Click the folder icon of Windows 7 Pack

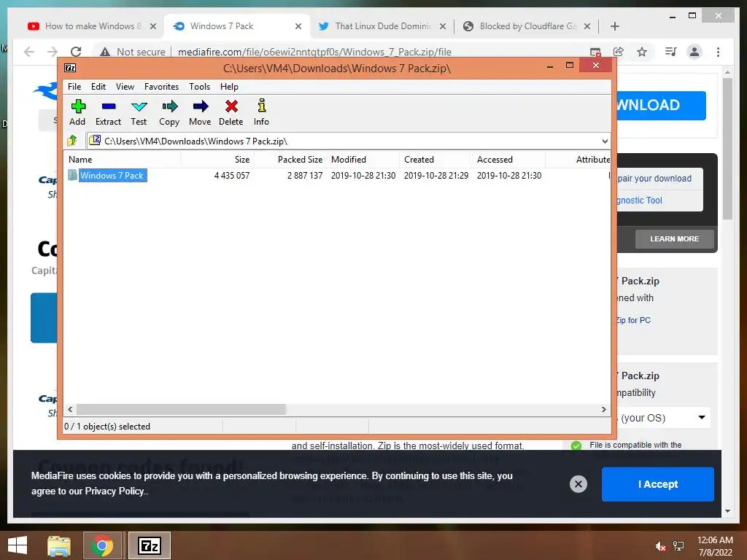72,175
